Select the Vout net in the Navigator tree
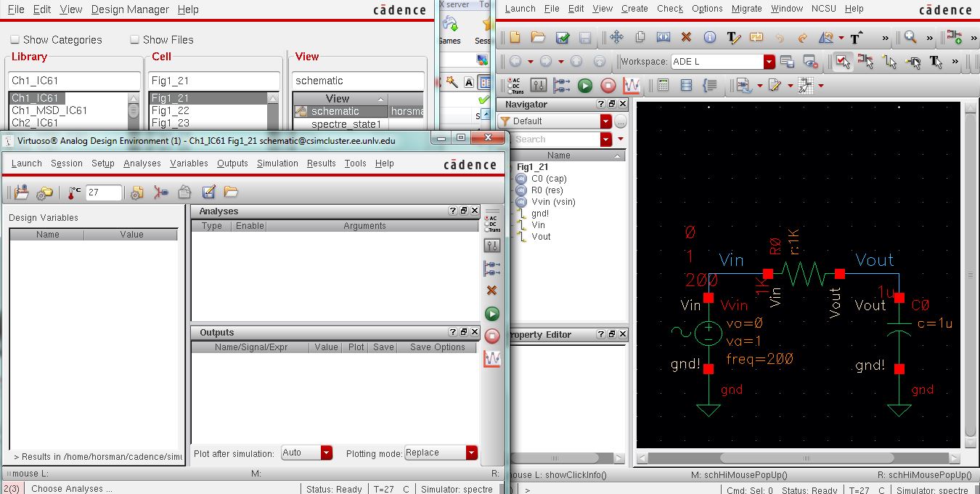The image size is (980, 494). pos(541,237)
